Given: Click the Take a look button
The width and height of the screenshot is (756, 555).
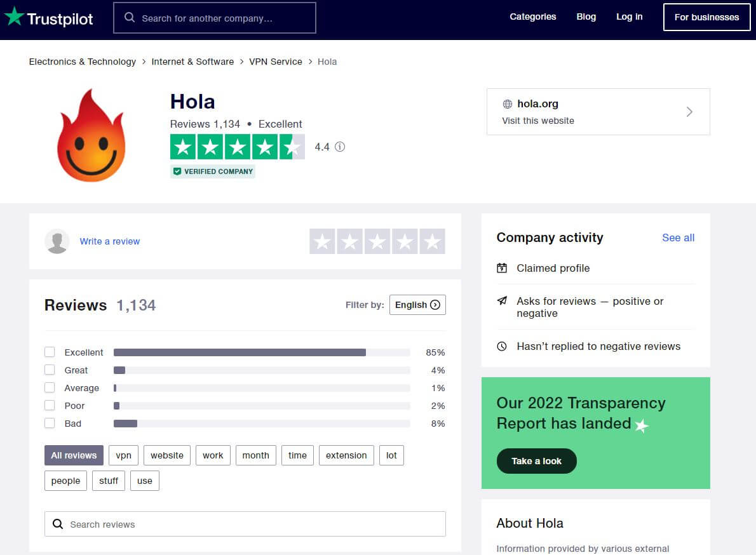Looking at the screenshot, I should tap(537, 461).
